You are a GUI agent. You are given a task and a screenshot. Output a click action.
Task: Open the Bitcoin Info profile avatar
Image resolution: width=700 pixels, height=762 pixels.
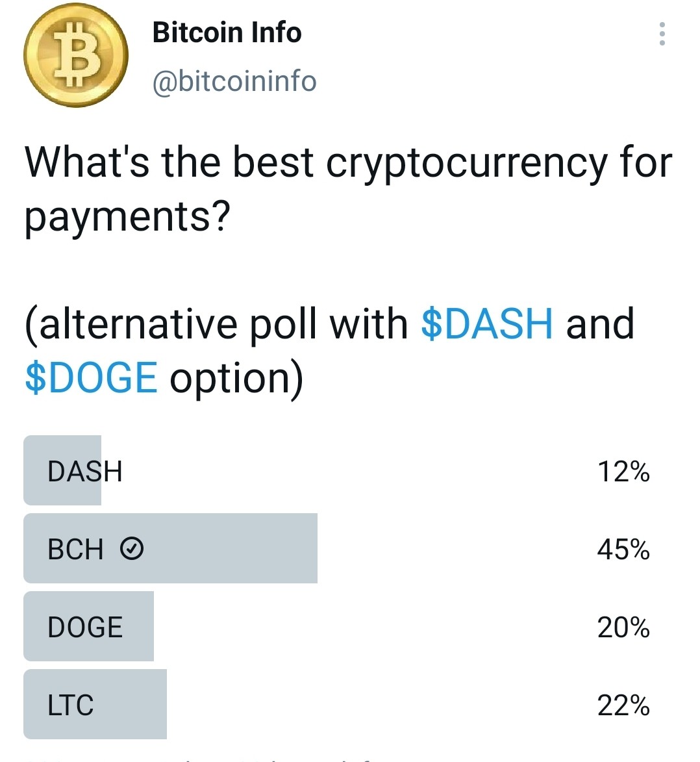click(76, 55)
